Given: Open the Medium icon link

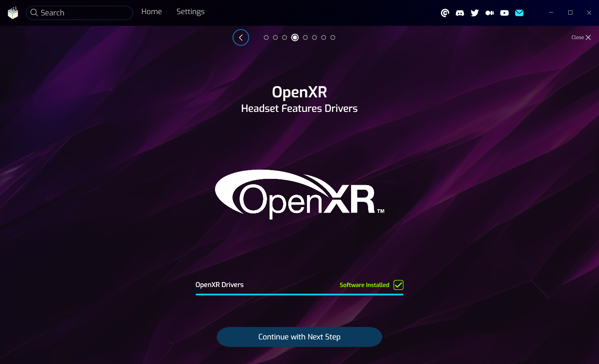Looking at the screenshot, I should (490, 13).
